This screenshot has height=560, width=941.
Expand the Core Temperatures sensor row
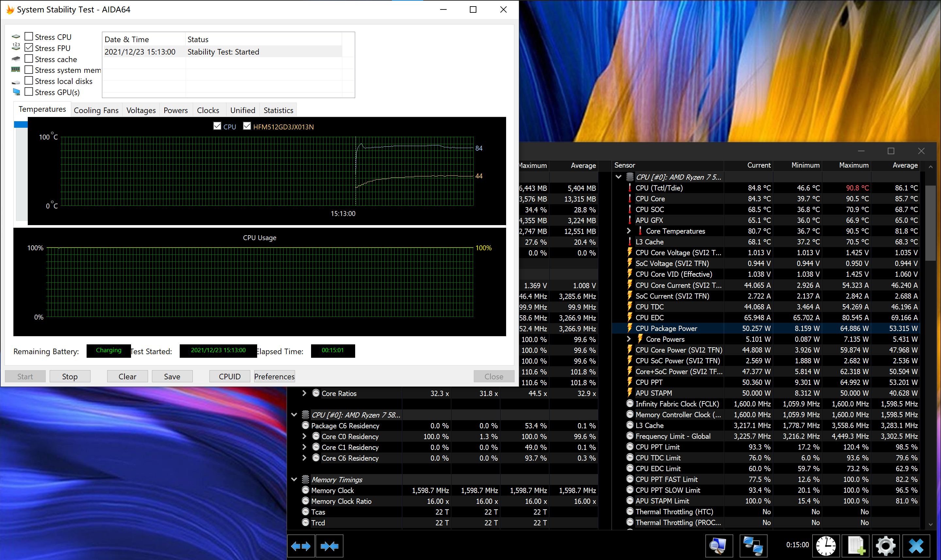629,231
